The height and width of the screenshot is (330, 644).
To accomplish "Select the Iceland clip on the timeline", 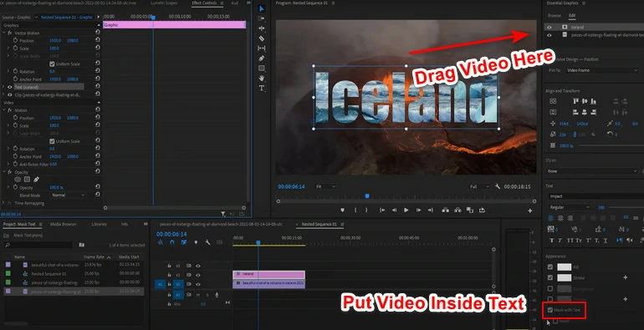I will point(269,274).
